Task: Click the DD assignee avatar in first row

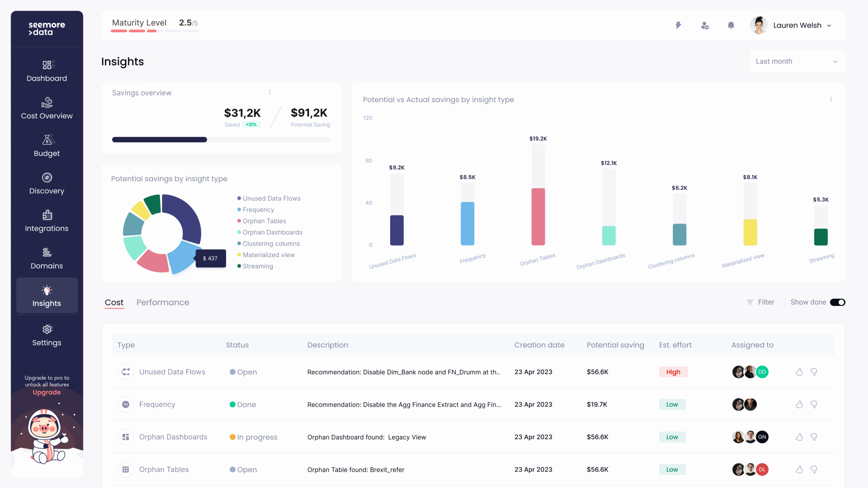Action: coord(762,372)
